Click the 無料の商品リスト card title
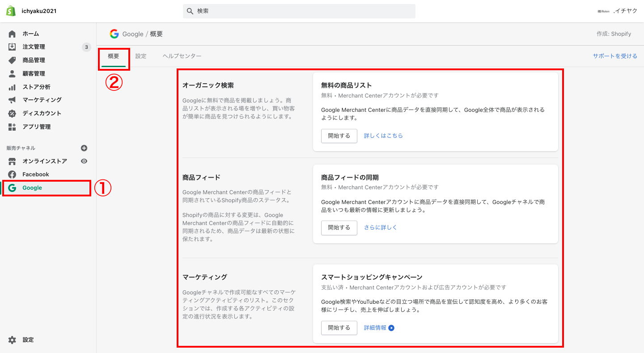The image size is (644, 353). point(347,85)
